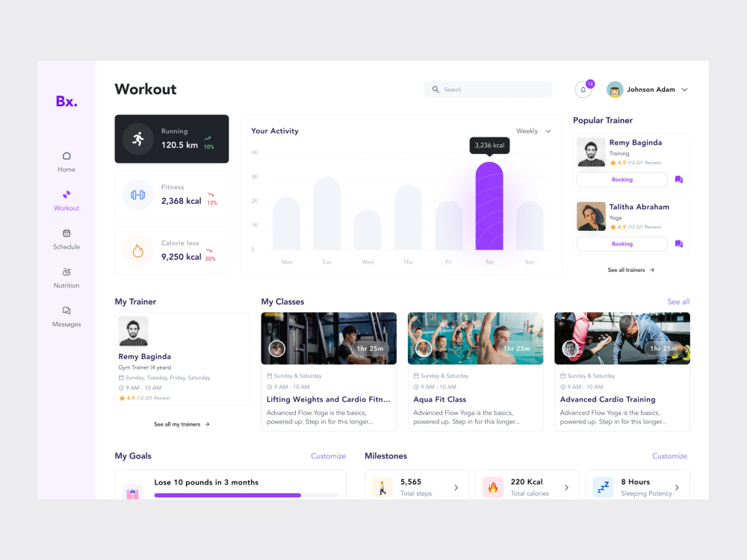The height and width of the screenshot is (560, 747).
Task: Open the Home sidebar item
Action: pyautogui.click(x=66, y=162)
